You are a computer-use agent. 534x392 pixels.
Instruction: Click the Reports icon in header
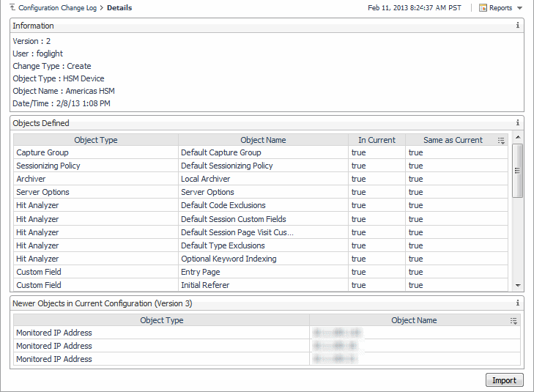[483, 8]
